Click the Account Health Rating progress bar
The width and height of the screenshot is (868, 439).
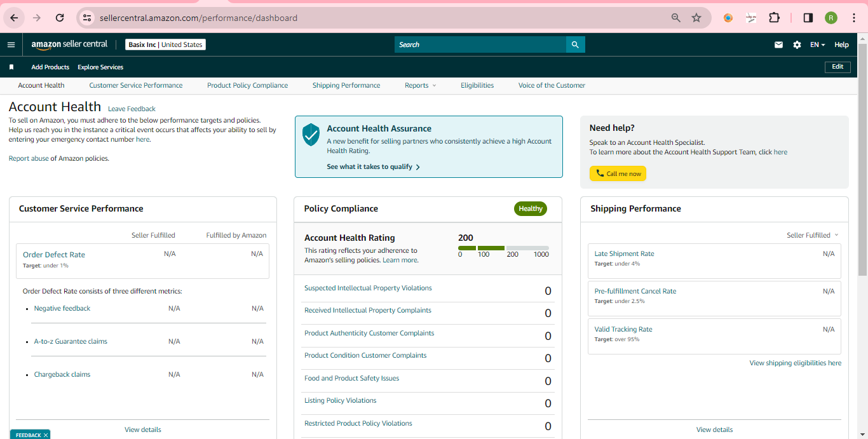click(503, 248)
